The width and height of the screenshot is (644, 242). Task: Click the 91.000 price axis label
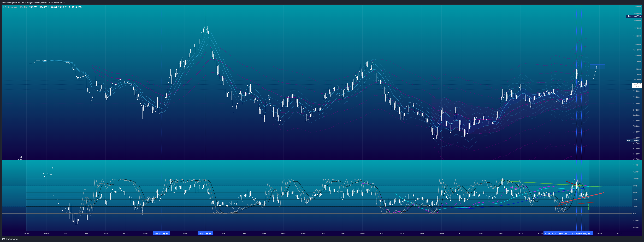(637, 103)
